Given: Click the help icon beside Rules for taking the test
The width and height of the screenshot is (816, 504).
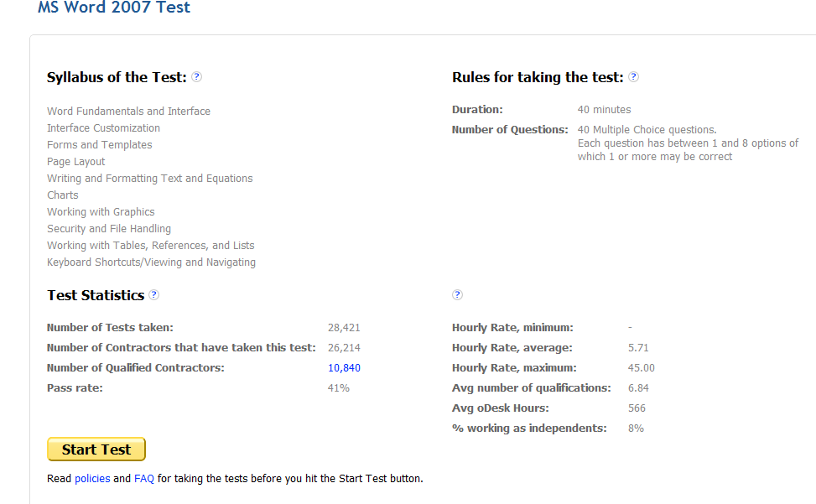Looking at the screenshot, I should tap(635, 76).
